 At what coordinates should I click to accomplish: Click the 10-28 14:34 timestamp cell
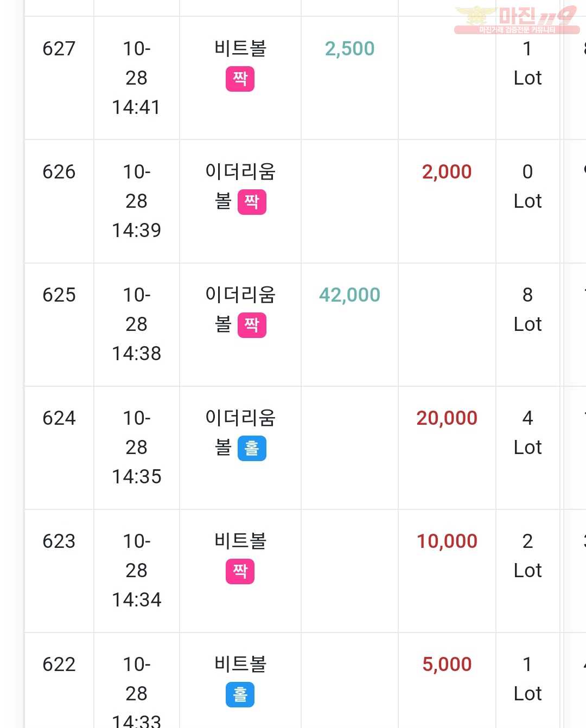tap(136, 571)
